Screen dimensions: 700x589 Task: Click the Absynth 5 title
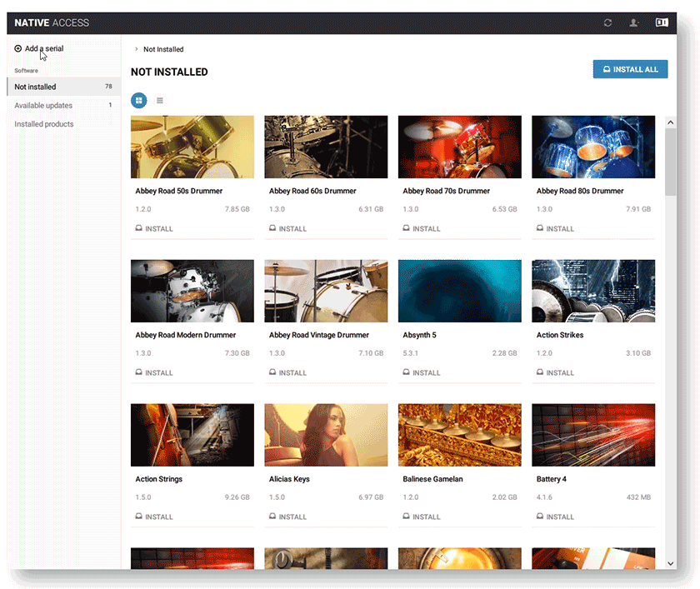pyautogui.click(x=419, y=335)
